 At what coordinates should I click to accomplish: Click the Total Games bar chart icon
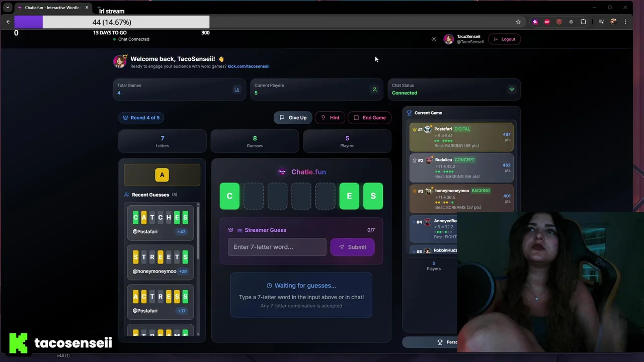237,89
